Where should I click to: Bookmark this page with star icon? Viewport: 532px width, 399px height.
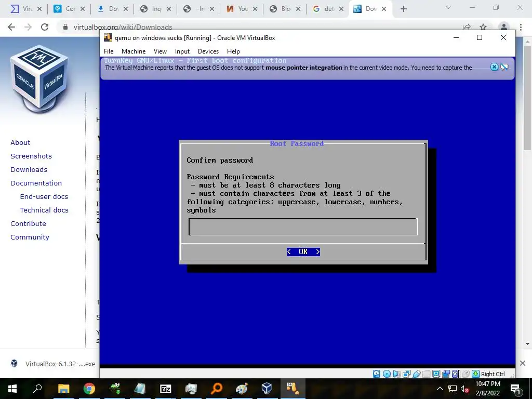tap(483, 27)
